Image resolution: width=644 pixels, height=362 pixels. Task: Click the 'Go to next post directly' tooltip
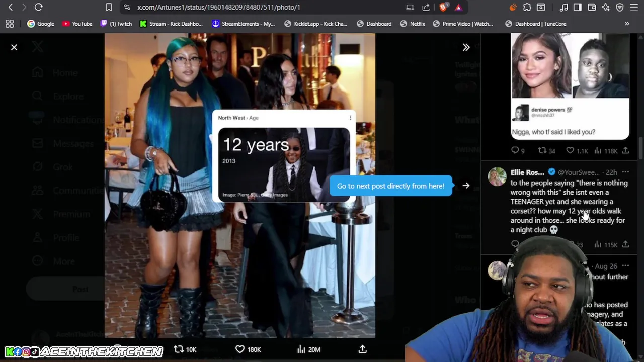(x=390, y=186)
